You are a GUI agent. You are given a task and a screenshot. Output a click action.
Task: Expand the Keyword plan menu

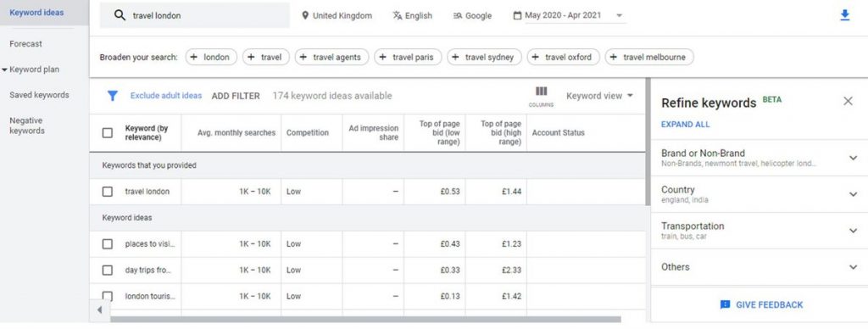(5, 70)
